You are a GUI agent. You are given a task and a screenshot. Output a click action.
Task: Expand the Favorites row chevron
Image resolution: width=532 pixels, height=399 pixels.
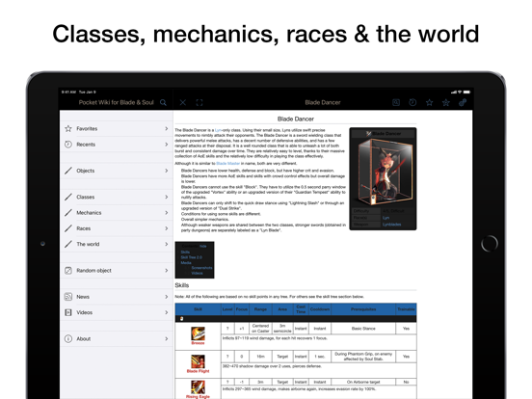[x=166, y=128]
